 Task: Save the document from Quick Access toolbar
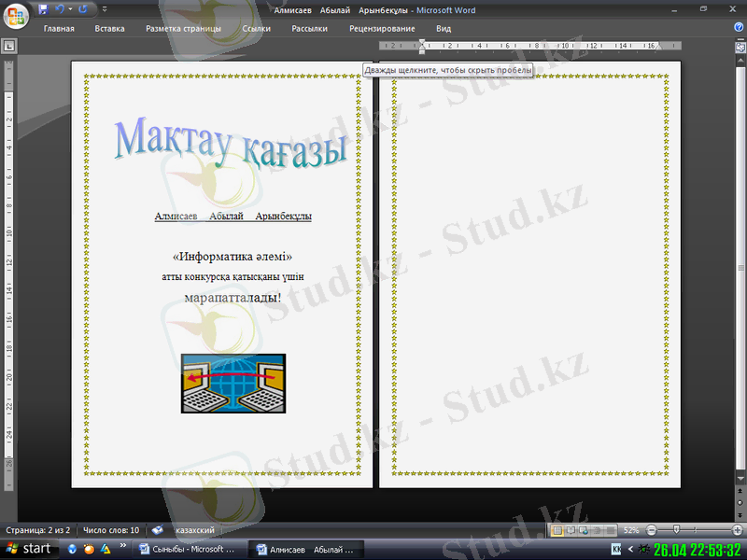tap(43, 9)
